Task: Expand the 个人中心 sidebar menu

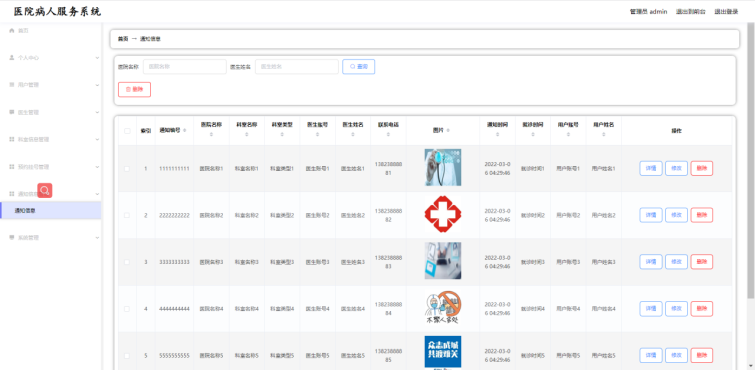Action: pos(51,58)
